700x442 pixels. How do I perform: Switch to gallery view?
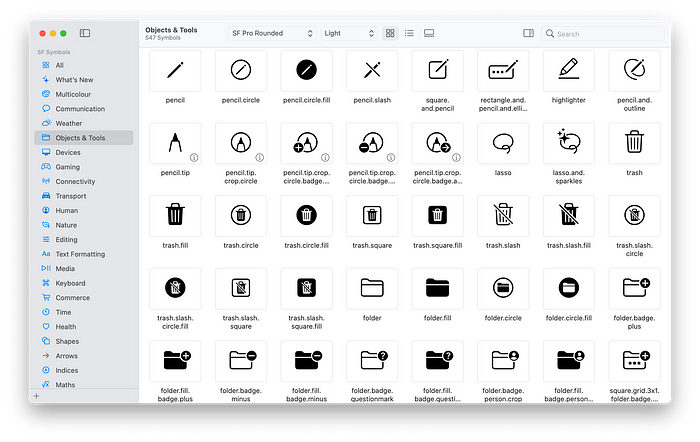[429, 33]
